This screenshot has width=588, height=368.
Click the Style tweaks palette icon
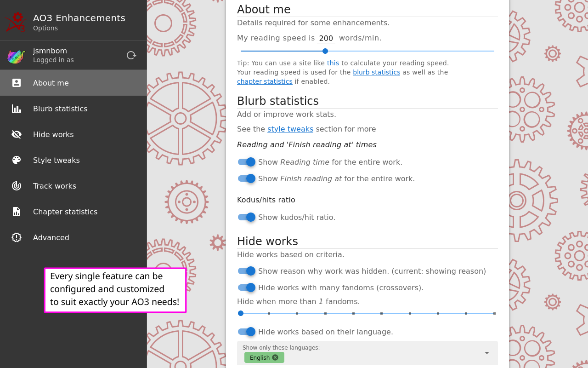[17, 160]
